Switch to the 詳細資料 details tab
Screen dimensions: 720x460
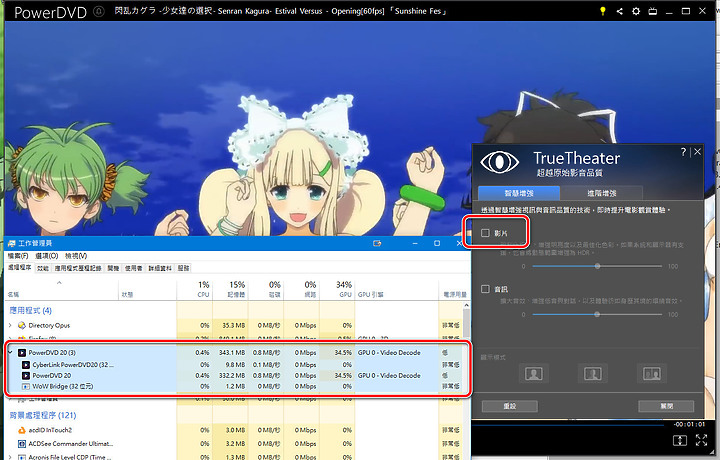160,268
